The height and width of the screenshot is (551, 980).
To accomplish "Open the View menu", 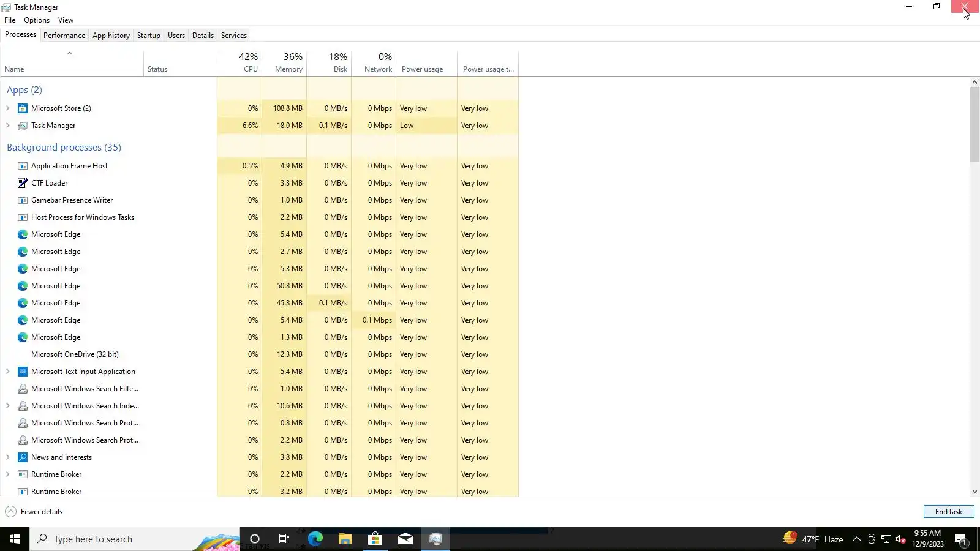I will click(x=66, y=20).
